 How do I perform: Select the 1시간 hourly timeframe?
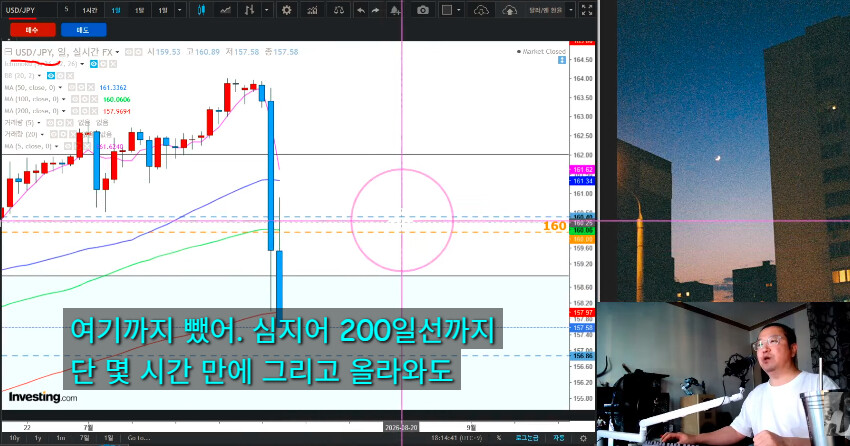click(90, 10)
